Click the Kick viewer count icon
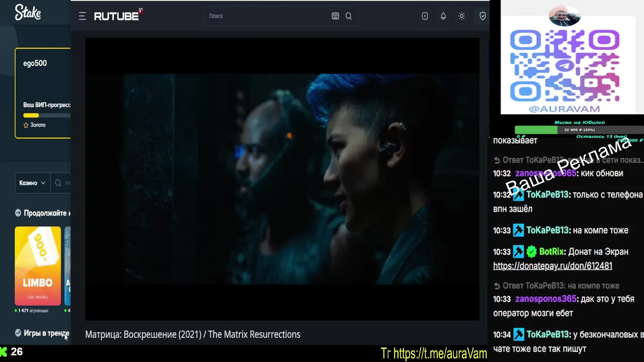Viewport: 644px width, 362px height. (4, 351)
